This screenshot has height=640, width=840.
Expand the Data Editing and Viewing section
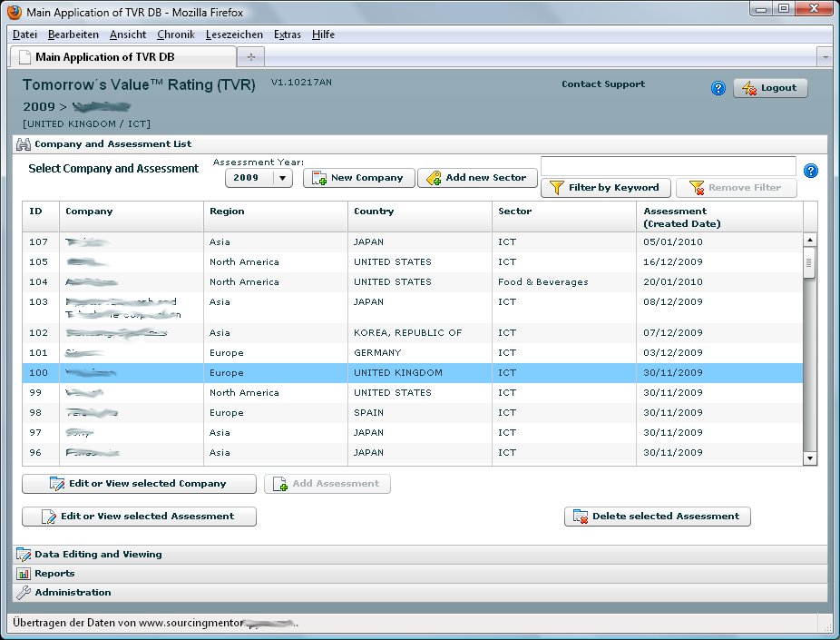pyautogui.click(x=98, y=555)
